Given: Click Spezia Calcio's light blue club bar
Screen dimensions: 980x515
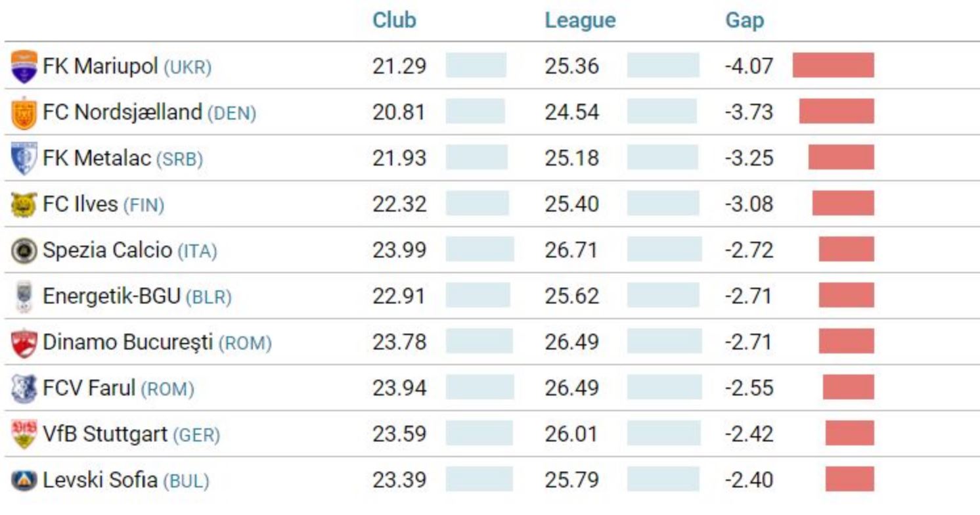Looking at the screenshot, I should [x=479, y=250].
